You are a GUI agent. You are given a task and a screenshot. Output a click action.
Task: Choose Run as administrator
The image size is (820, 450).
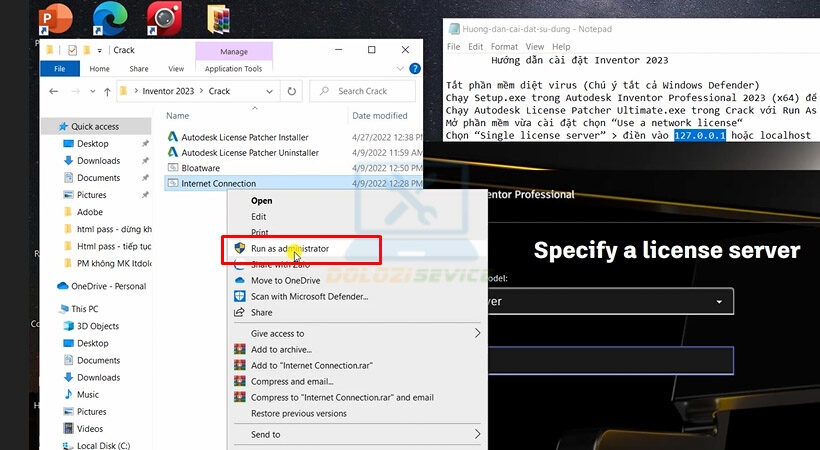[x=290, y=249]
